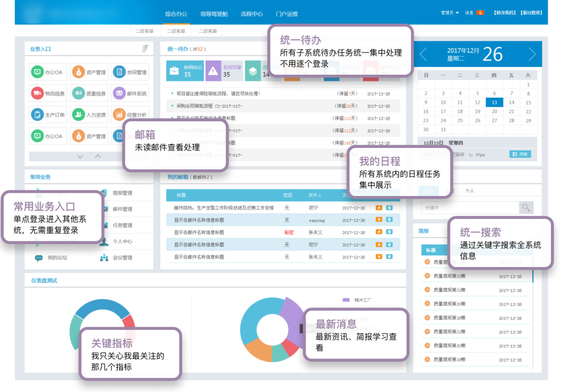
Task: Go to next month with the right arrow
Action: (532, 54)
